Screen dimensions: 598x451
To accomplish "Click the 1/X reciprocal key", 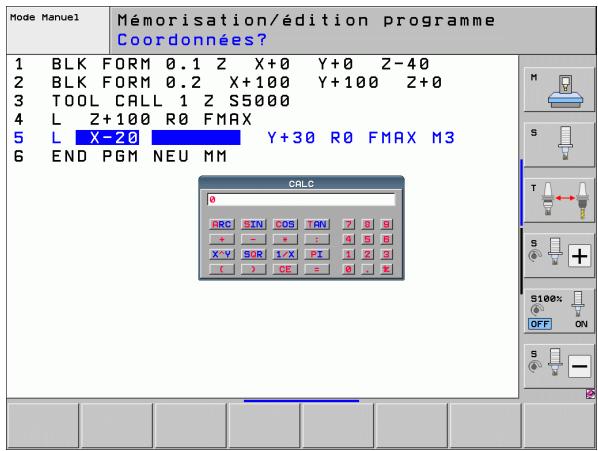I will [x=285, y=254].
